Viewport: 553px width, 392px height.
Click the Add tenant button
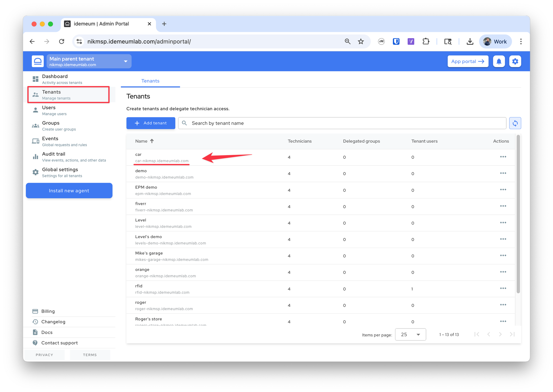coord(151,123)
